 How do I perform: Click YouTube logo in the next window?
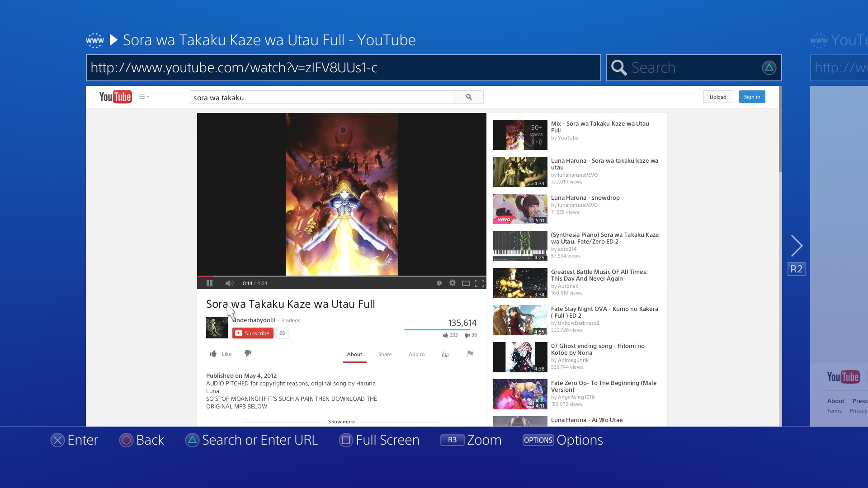[x=843, y=377]
